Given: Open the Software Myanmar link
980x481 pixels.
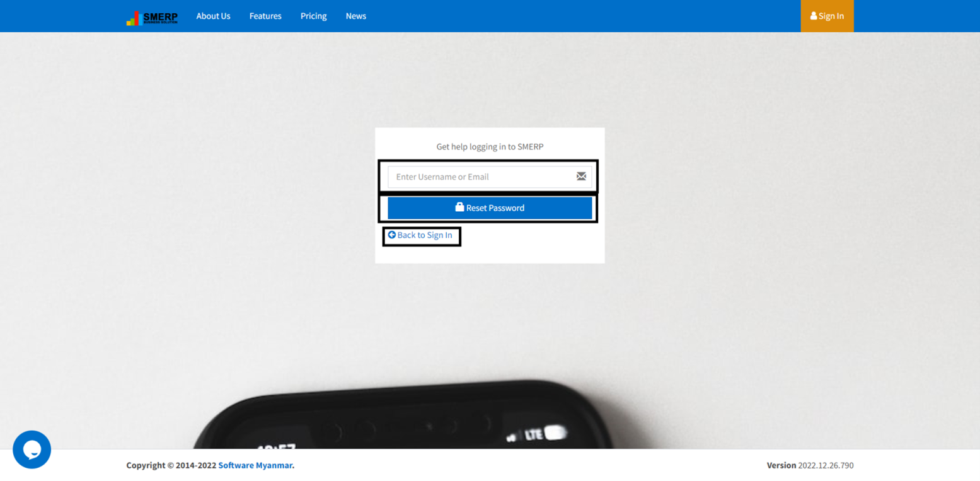Looking at the screenshot, I should tap(255, 465).
